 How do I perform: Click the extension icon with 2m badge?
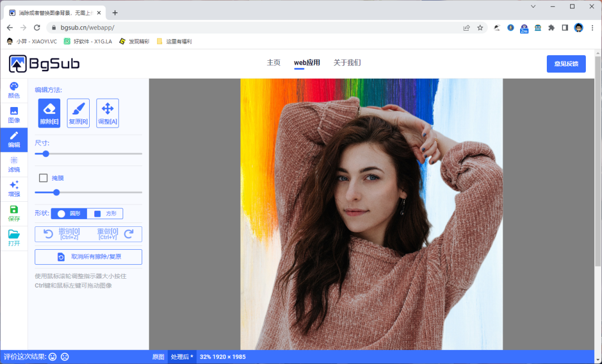coord(524,28)
